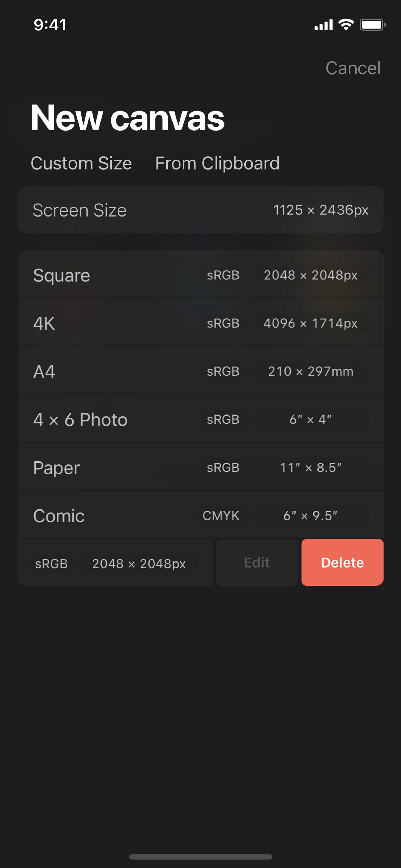401x868 pixels.
Task: Select the Paper 11 × 8.5 preset
Action: (x=57, y=468)
